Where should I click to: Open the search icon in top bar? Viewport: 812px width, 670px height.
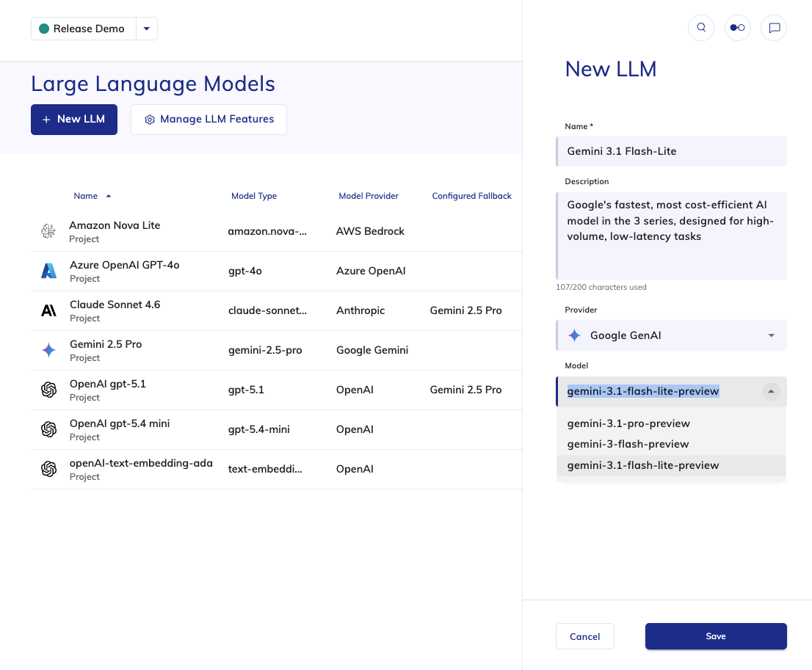(x=701, y=27)
